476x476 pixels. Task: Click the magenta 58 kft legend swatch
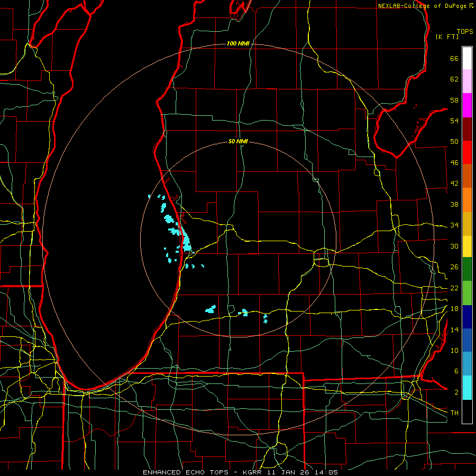pyautogui.click(x=467, y=105)
